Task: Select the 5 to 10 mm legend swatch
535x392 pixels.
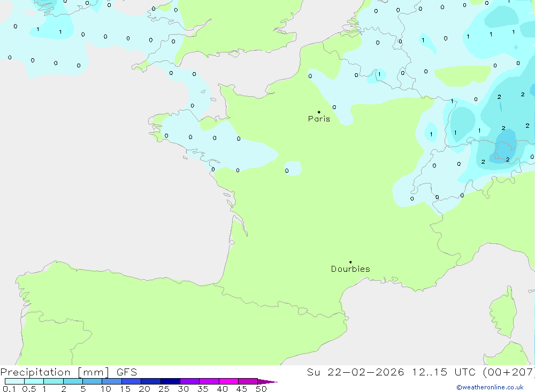Action: point(93,381)
